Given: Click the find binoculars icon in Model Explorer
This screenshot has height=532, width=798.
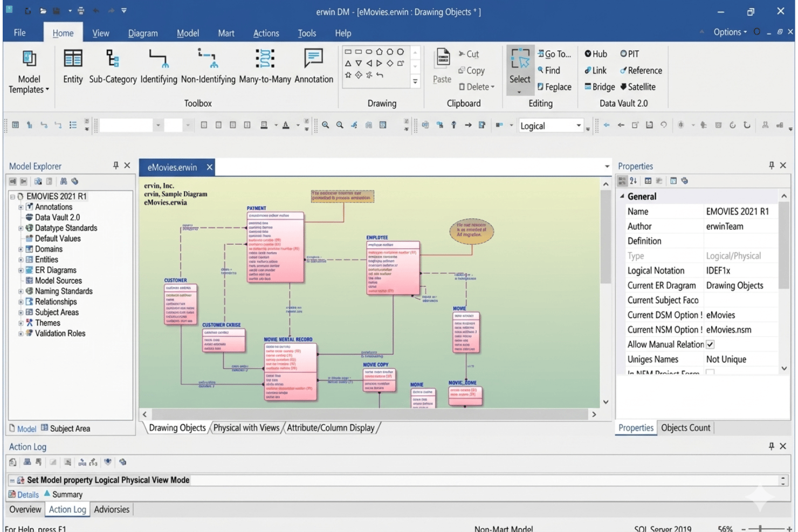Looking at the screenshot, I should [64, 182].
